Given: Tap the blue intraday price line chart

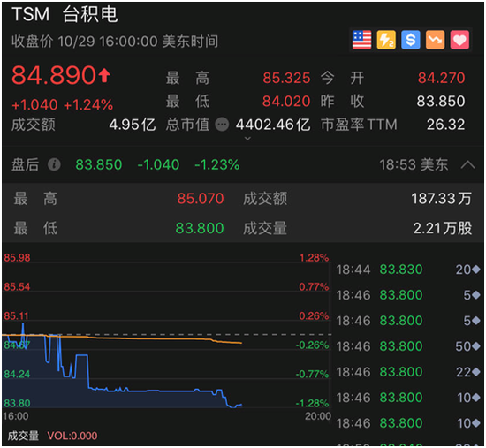Looking at the screenshot, I should pyautogui.click(x=123, y=372).
